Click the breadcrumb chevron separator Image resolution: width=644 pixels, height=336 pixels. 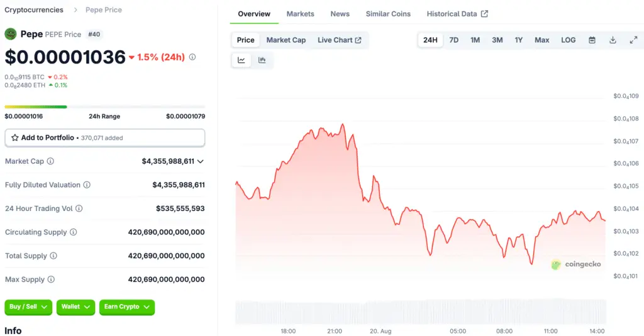[x=75, y=10]
